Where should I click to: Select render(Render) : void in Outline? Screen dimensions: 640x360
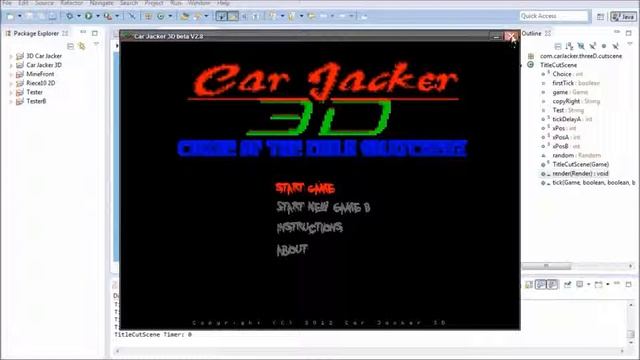pyautogui.click(x=580, y=173)
